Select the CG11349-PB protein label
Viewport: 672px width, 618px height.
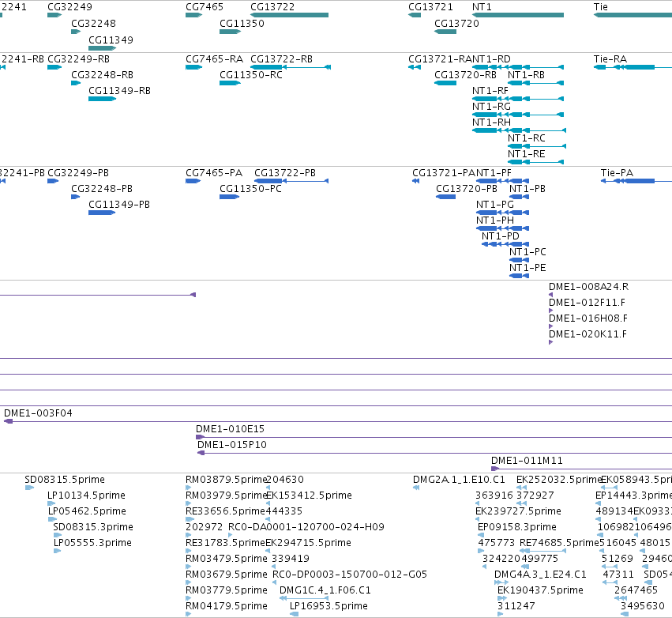(x=119, y=205)
